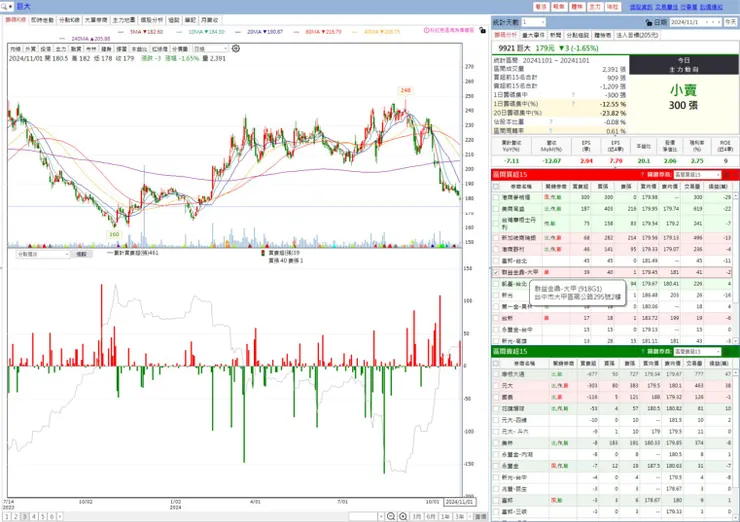Click help icon in 區間賣超15 header
Screen dimensions: 740x522
click(x=642, y=352)
